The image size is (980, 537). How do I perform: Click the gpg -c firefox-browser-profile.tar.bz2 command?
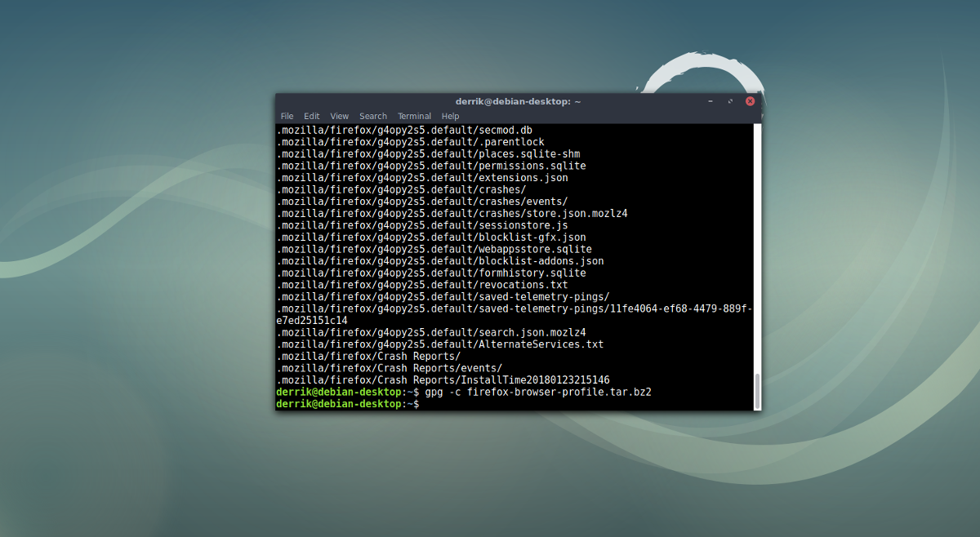coord(538,392)
